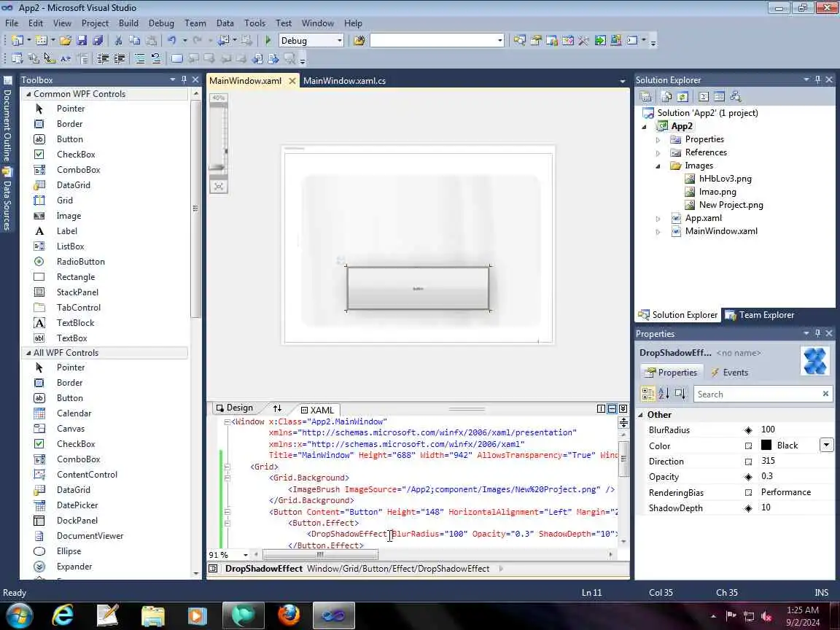This screenshot has height=630, width=840.
Task: Click the black Color swatch
Action: click(766, 446)
